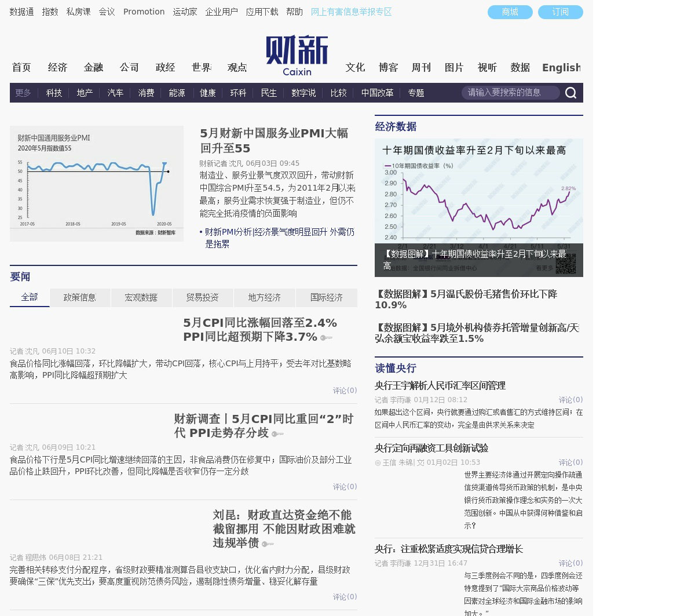Click key icon beside CPI headline

click(327, 338)
